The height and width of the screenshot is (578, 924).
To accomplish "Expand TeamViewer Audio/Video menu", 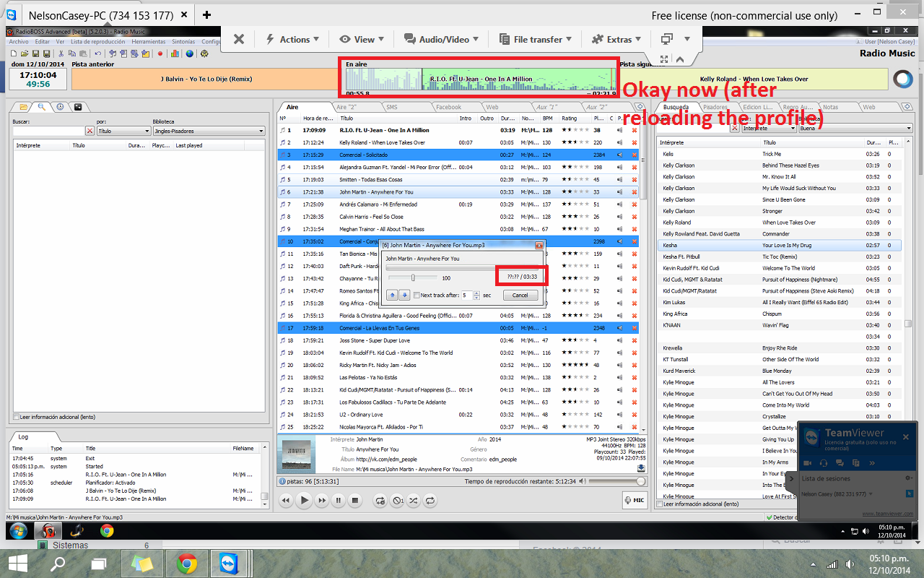I will click(x=442, y=40).
